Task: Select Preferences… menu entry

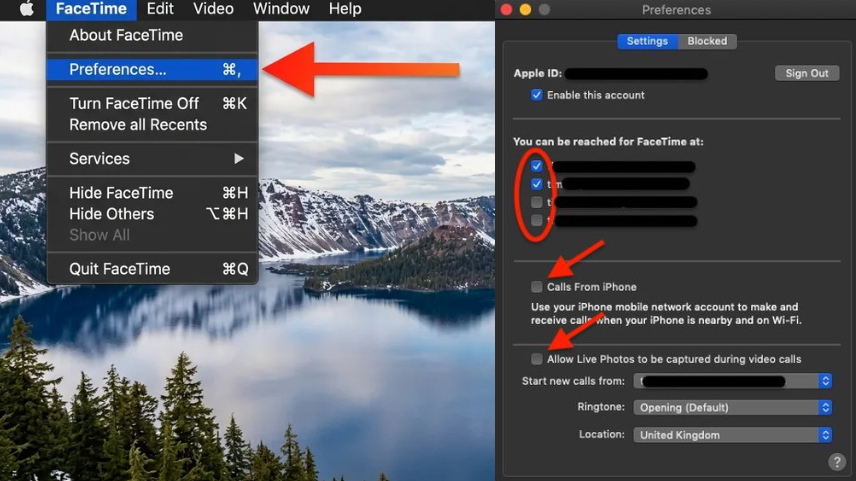Action: (152, 69)
